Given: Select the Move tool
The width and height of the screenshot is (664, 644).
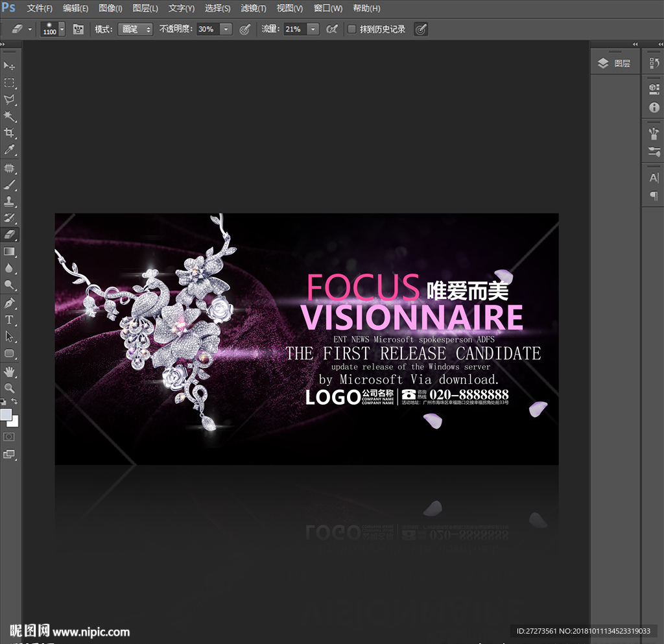Looking at the screenshot, I should pyautogui.click(x=10, y=66).
